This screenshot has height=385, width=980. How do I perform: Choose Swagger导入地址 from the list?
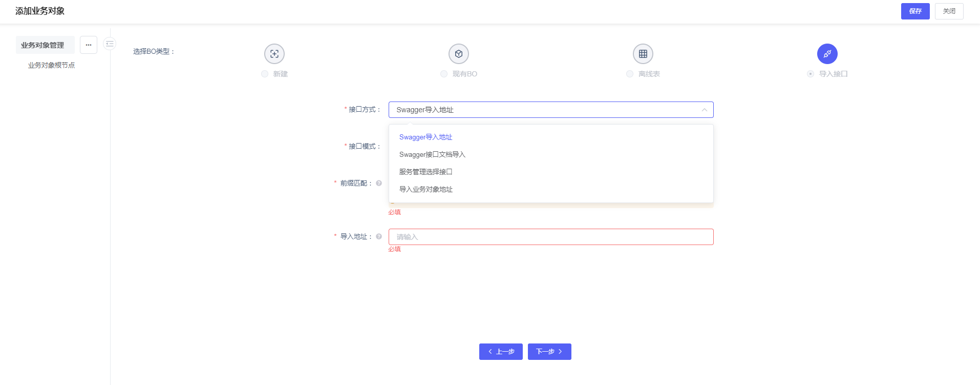click(x=425, y=137)
